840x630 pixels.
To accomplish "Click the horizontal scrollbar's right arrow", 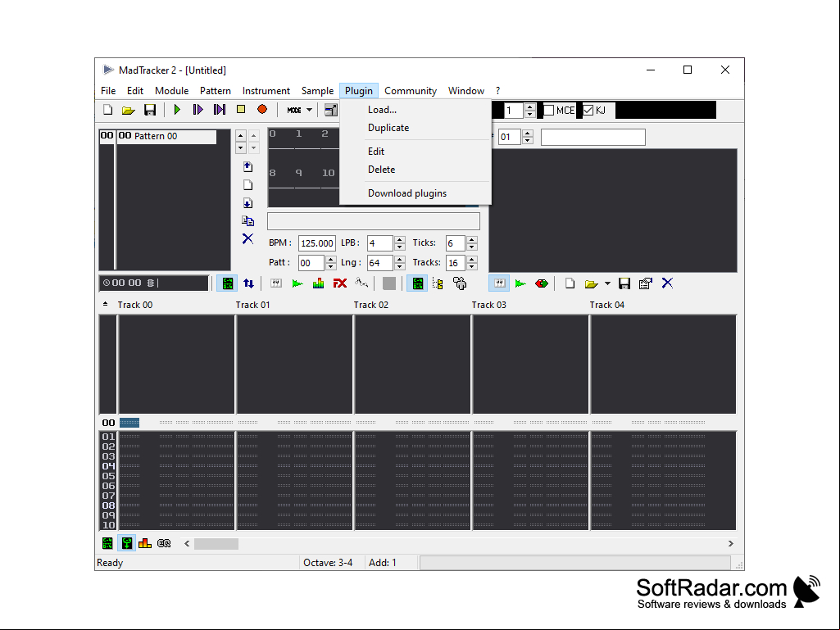I will point(731,543).
